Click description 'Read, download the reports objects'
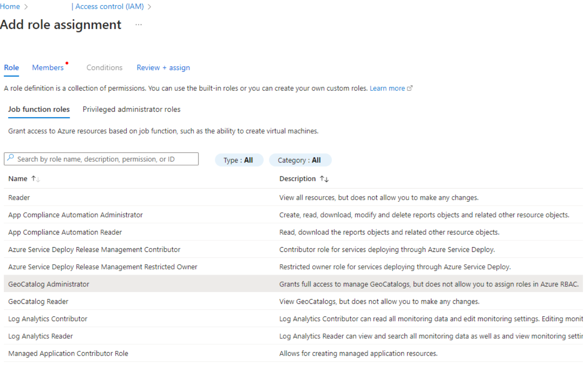Image resolution: width=588 pixels, height=366 pixels. click(389, 232)
